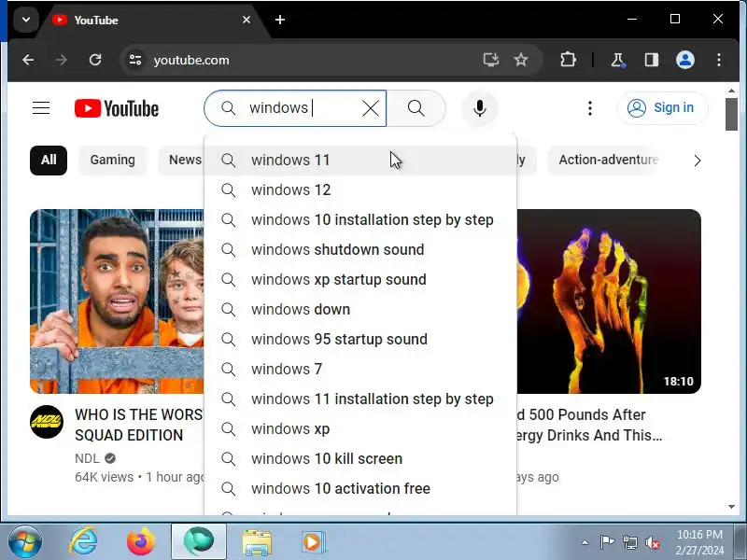Open a new browser tab

coord(280,20)
